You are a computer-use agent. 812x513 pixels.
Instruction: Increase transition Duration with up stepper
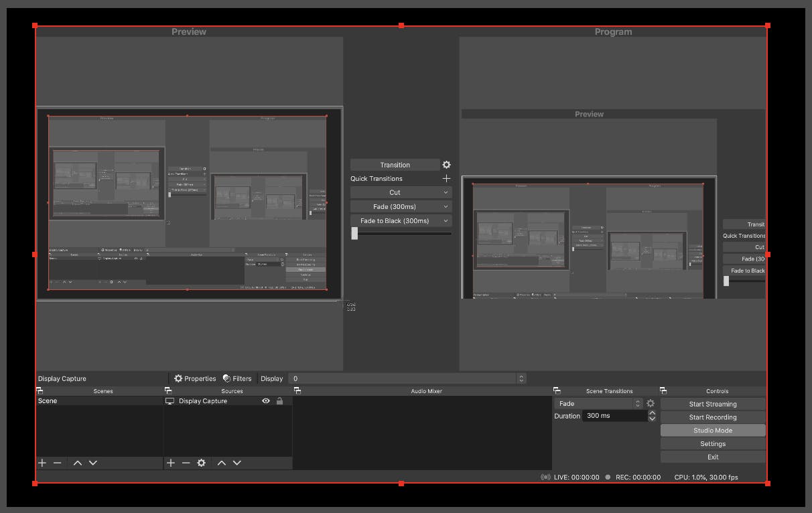[x=652, y=413]
